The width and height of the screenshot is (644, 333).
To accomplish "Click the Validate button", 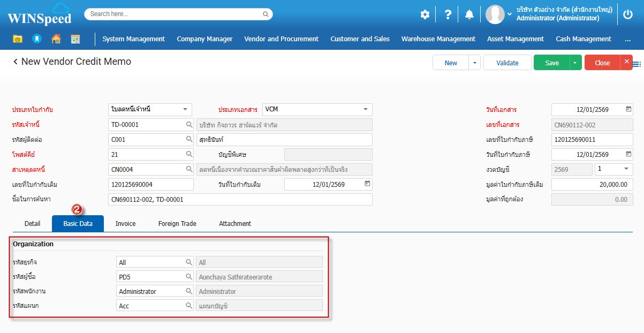I will 507,63.
